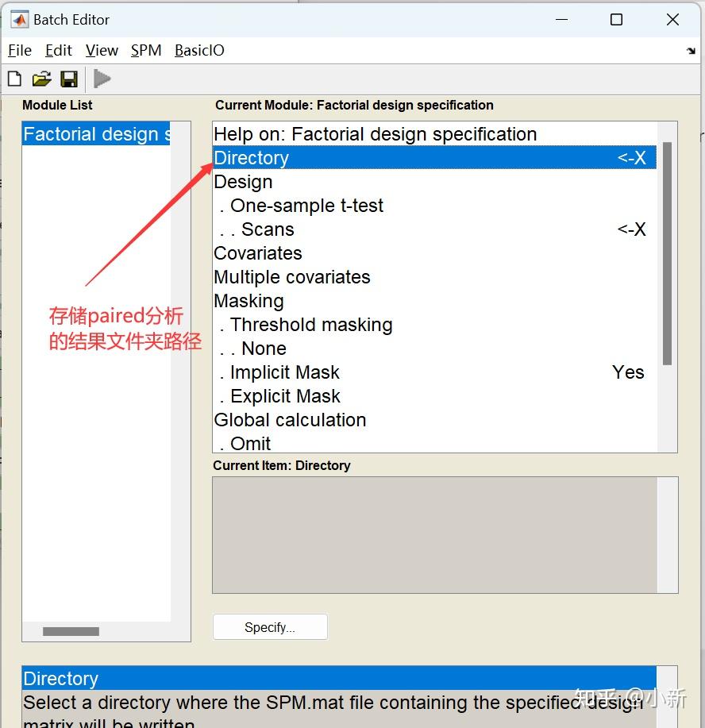
Task: Select the Factorial design specification module
Action: pyautogui.click(x=96, y=134)
